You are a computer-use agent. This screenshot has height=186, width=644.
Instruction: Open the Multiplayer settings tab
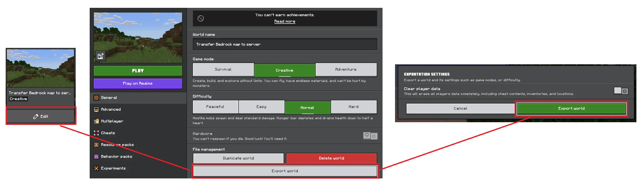pyautogui.click(x=138, y=121)
